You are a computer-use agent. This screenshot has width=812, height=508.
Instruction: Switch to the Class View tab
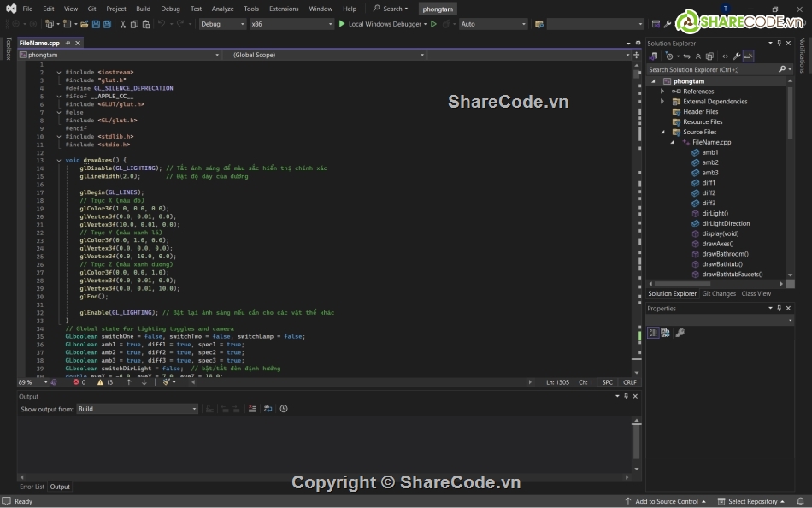756,293
